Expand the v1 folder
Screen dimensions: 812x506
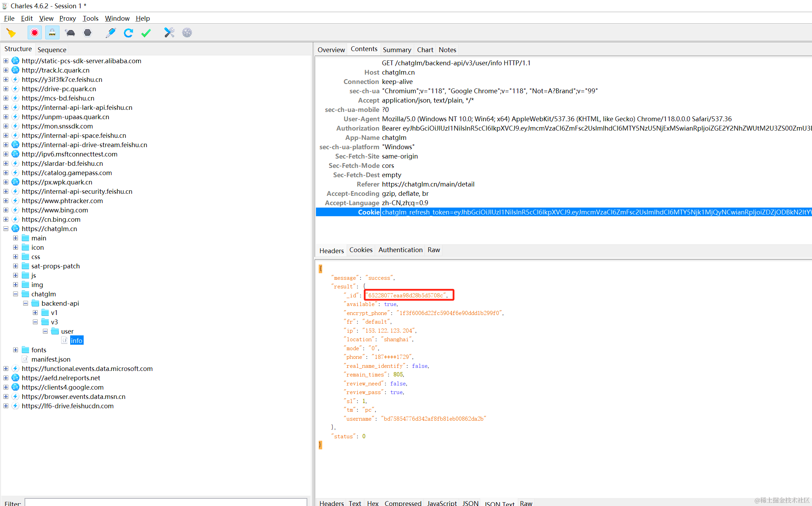coord(35,313)
